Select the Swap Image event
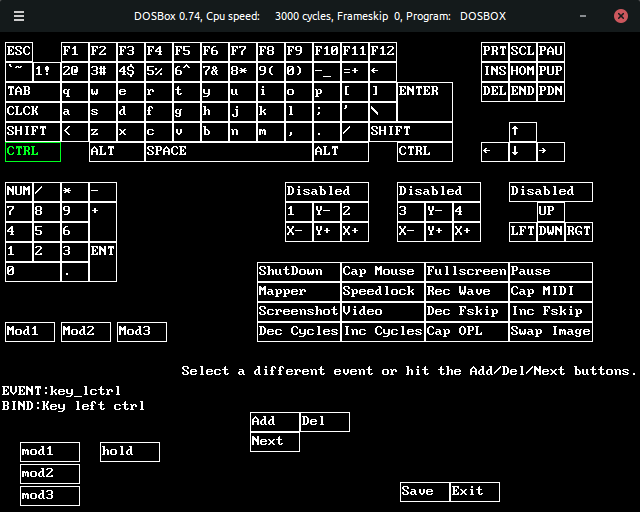 551,332
